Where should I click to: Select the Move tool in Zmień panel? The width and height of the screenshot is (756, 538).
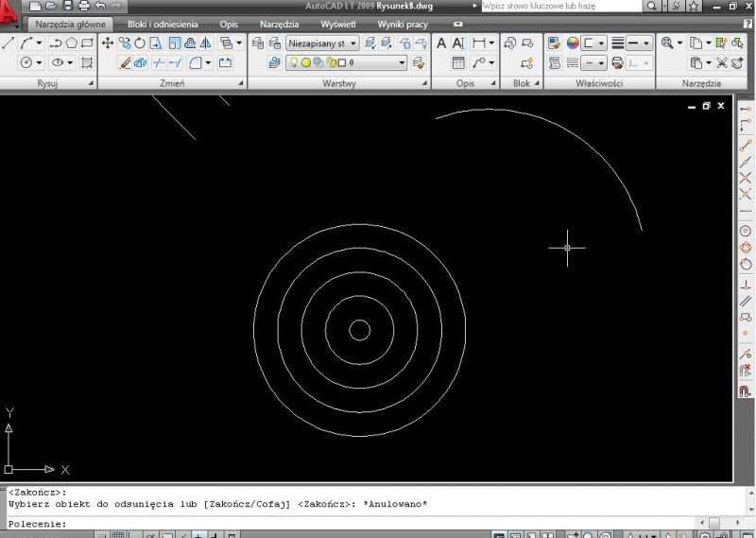click(107, 43)
